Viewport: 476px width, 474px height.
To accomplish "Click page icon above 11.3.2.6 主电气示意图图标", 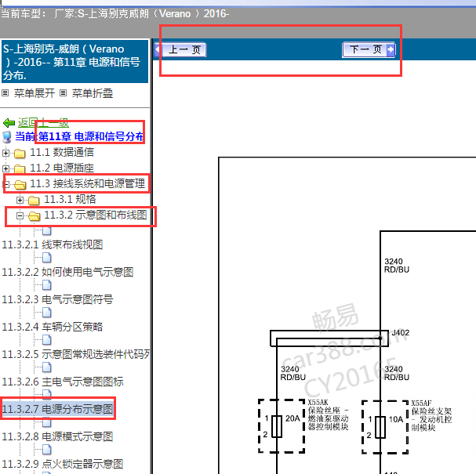I will pyautogui.click(x=47, y=367).
